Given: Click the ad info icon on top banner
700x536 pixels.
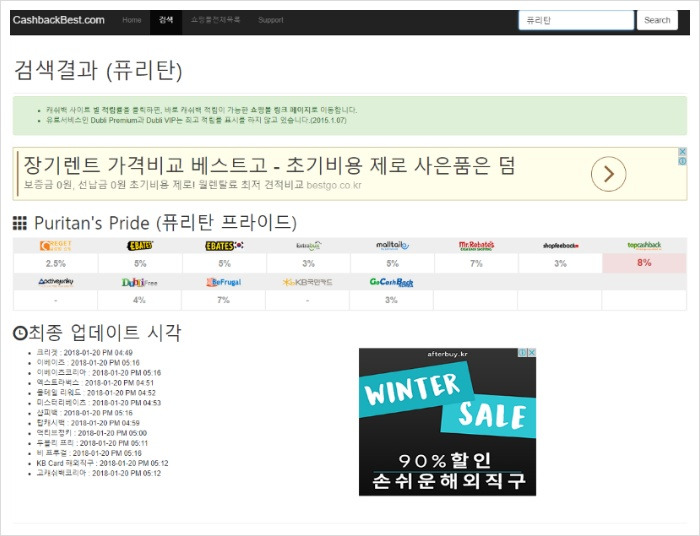Looking at the screenshot, I should (682, 161).
